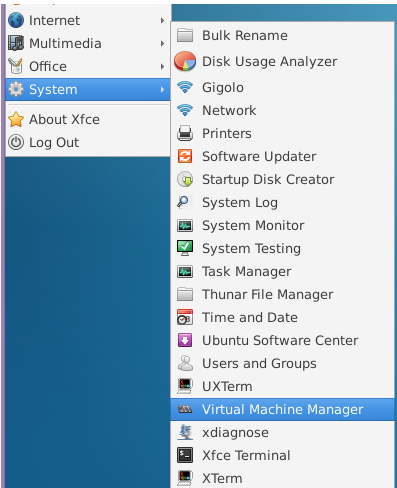This screenshot has width=397, height=488.
Task: Open Network settings entry
Action: [283, 110]
